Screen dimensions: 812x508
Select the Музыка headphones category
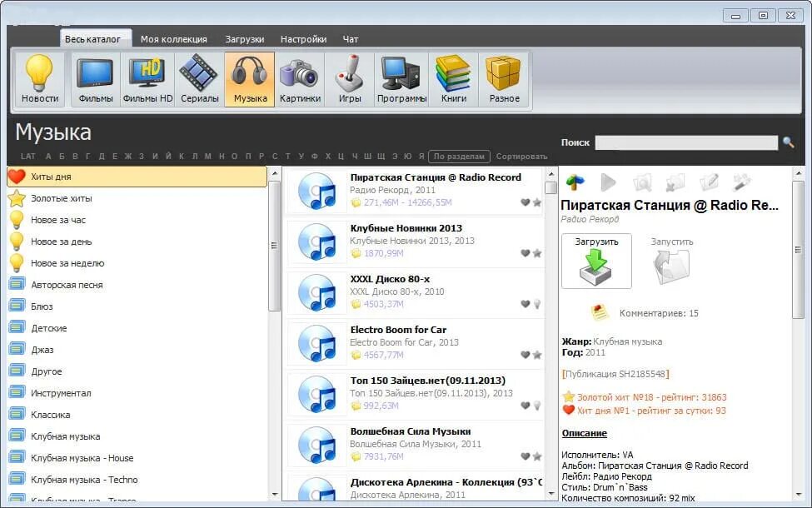pyautogui.click(x=250, y=79)
